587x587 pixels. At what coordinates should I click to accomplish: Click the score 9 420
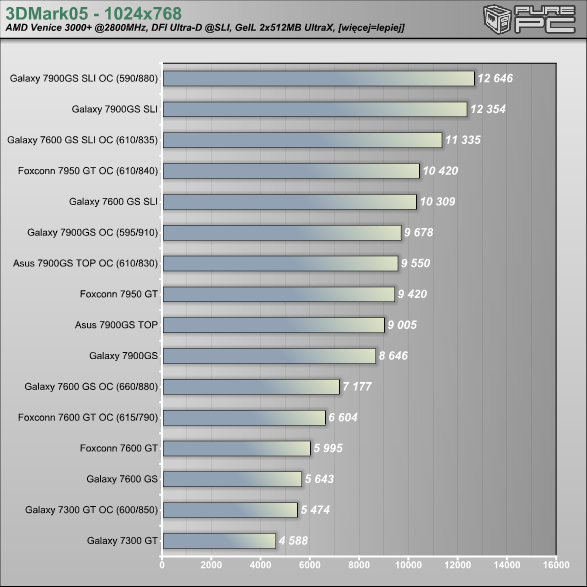(412, 294)
